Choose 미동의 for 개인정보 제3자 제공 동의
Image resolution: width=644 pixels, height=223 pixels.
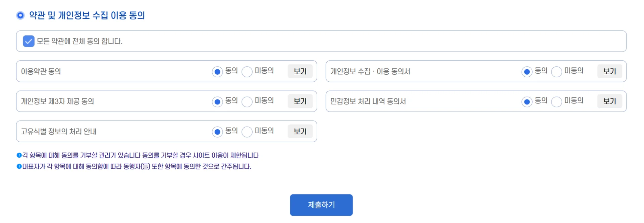(247, 102)
